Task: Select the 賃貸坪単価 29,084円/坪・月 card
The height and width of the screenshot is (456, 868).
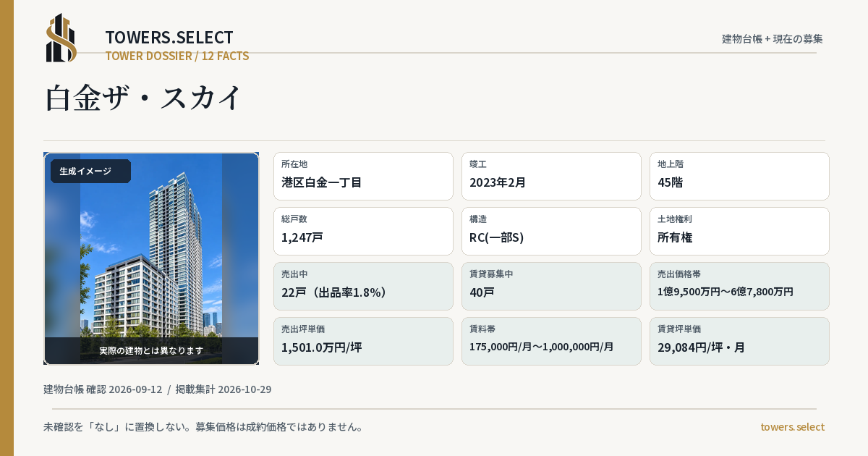Action: [x=739, y=341]
